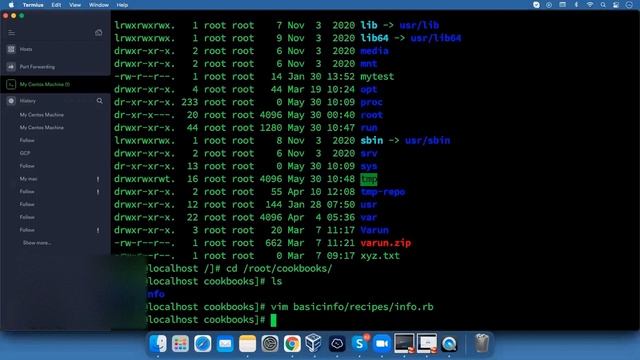Click the Siri icon in menu bar
Image resolution: width=640 pixels, height=360 pixels.
[x=629, y=5]
